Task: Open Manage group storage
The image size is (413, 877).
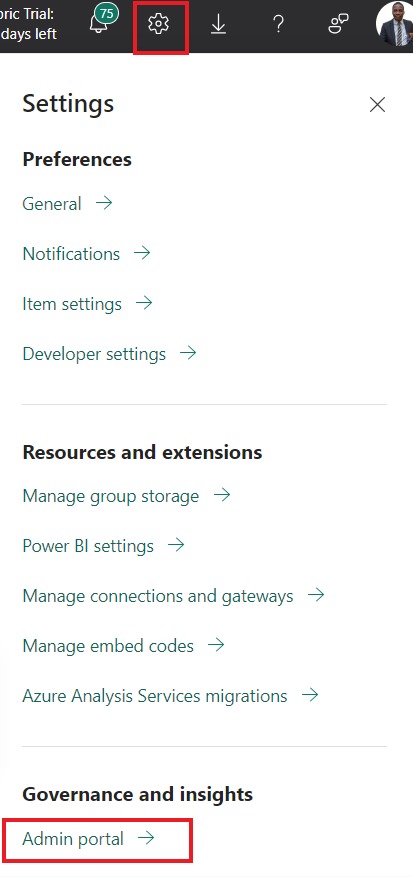Action: coord(126,496)
